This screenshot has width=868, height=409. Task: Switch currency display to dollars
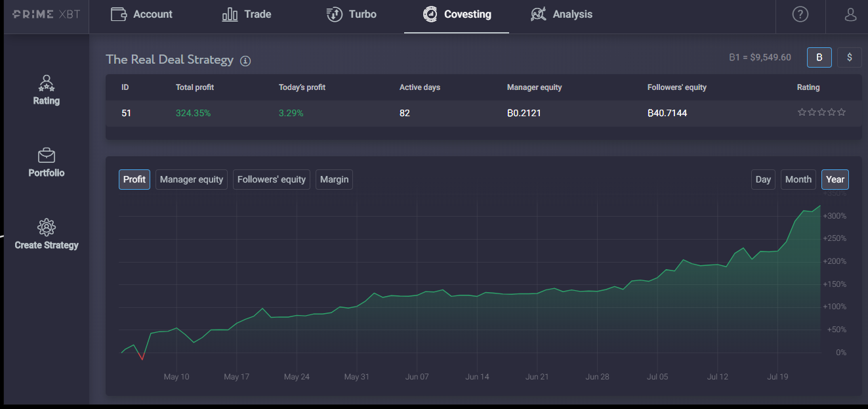tap(850, 58)
